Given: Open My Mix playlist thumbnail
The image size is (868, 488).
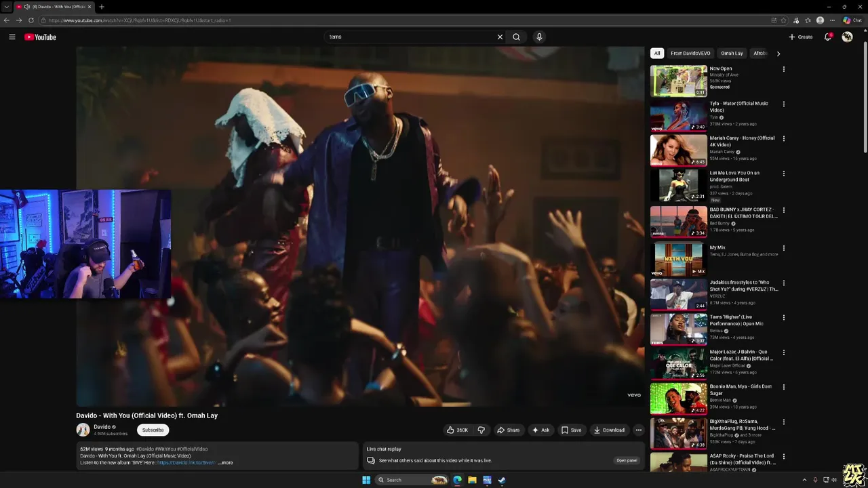Looking at the screenshot, I should pos(678,260).
